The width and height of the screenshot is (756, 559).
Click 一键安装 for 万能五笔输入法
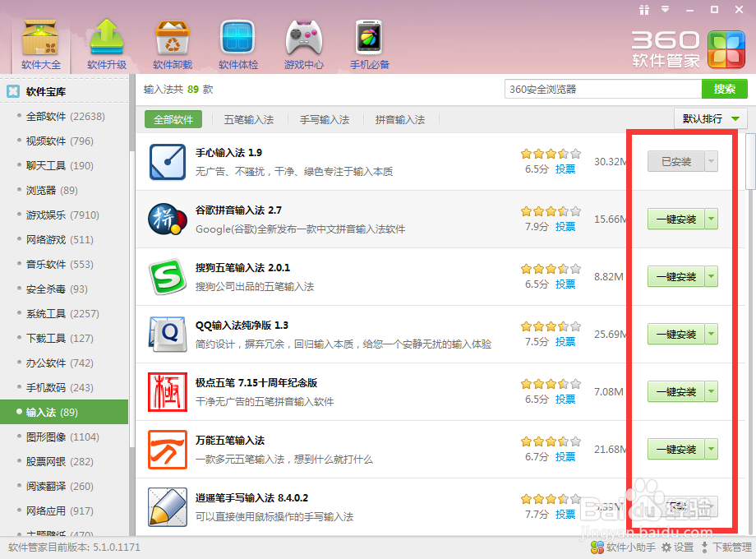[676, 449]
